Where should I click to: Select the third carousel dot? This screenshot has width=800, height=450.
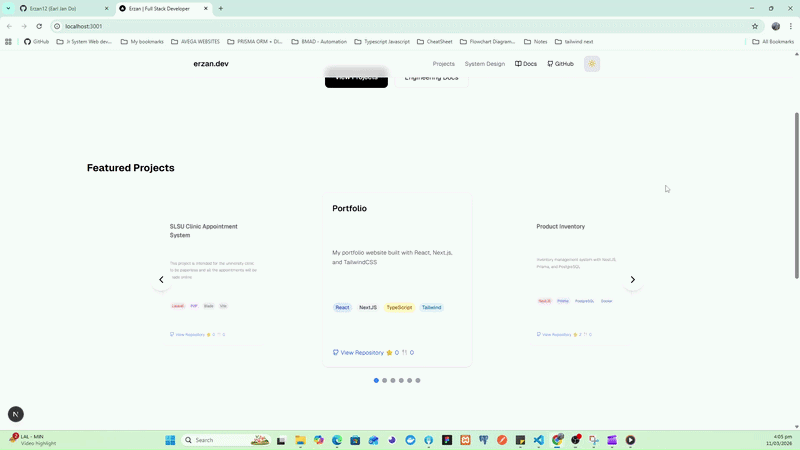(393, 381)
